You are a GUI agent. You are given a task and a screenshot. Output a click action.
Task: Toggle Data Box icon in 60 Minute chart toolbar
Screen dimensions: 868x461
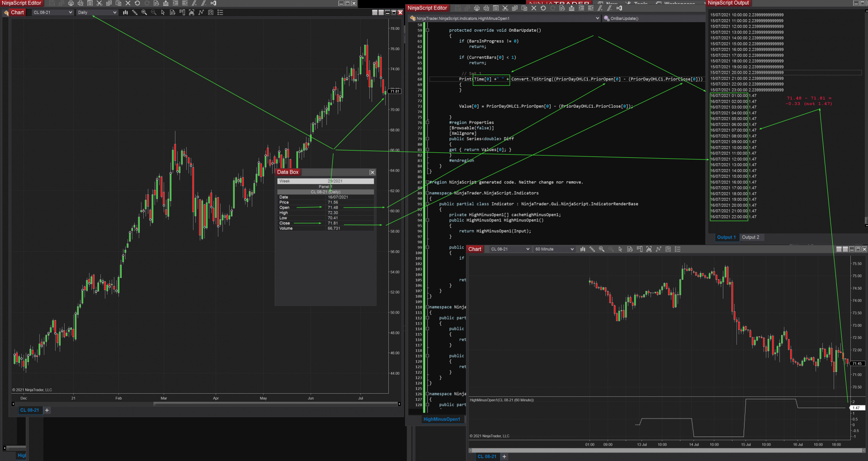tap(630, 249)
